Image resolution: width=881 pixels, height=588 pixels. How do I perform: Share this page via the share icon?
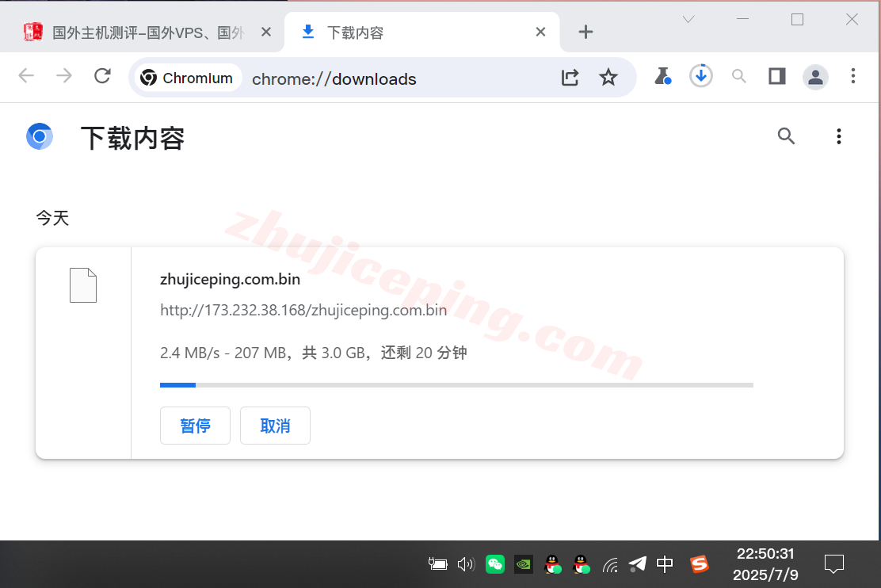coord(570,77)
